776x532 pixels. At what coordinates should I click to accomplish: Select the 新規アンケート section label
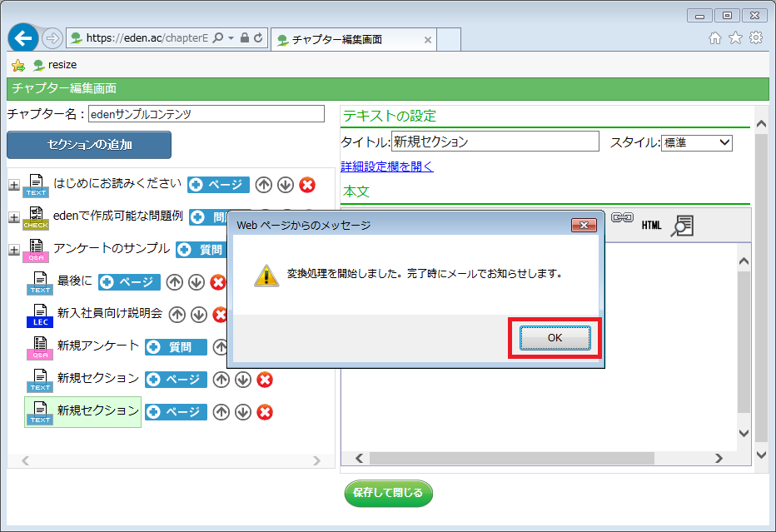(98, 346)
